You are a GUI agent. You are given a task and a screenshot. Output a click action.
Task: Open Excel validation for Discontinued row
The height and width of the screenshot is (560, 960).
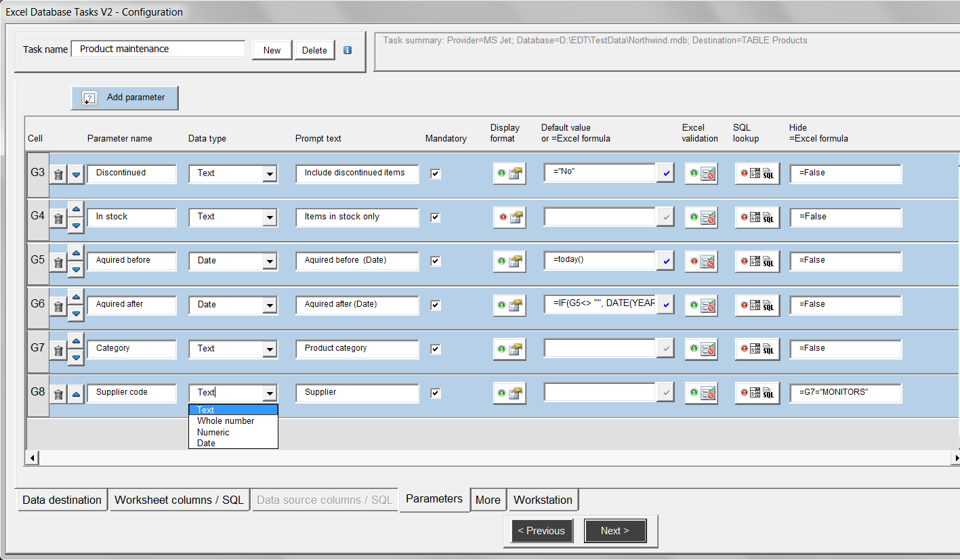(701, 174)
